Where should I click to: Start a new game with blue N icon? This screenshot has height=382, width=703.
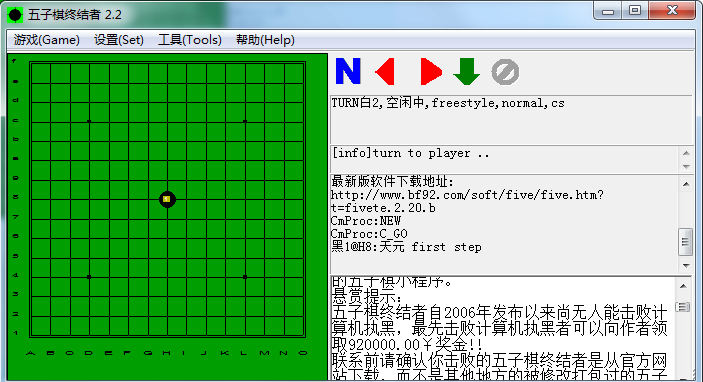(348, 71)
